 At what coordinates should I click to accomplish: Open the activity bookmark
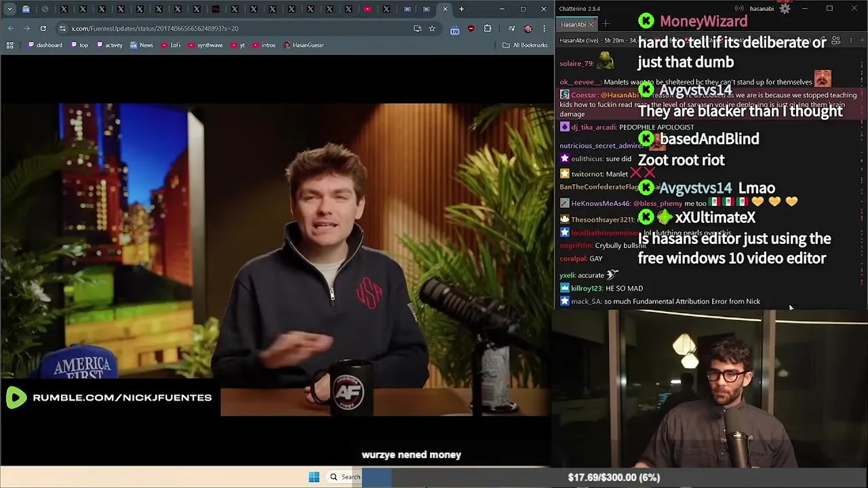click(x=109, y=45)
